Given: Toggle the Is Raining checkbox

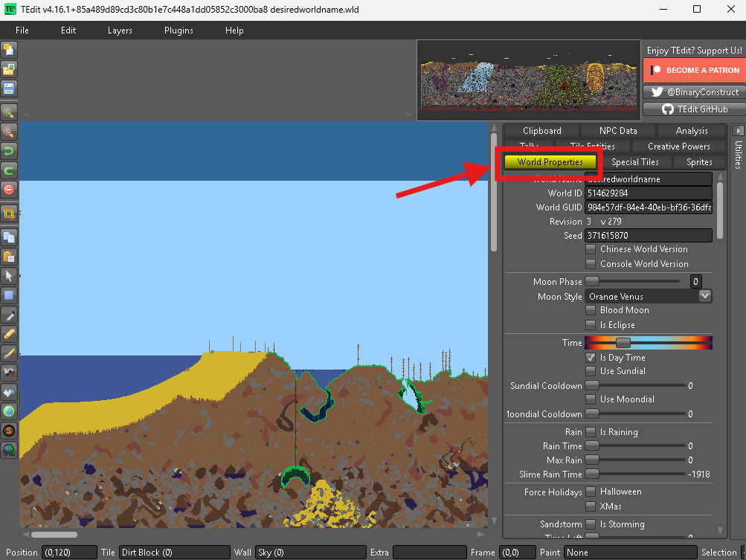Looking at the screenshot, I should pyautogui.click(x=591, y=432).
